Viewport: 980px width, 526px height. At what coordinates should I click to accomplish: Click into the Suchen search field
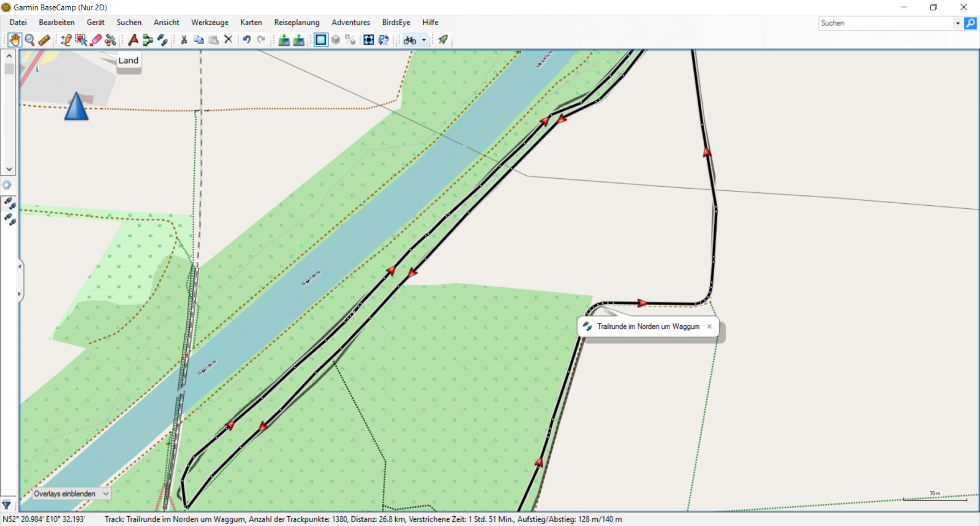(886, 23)
